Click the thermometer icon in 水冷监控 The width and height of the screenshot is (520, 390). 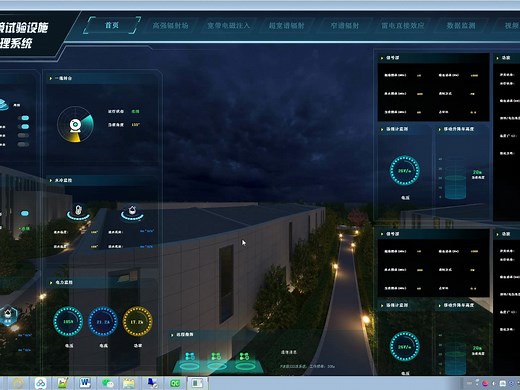point(78,211)
